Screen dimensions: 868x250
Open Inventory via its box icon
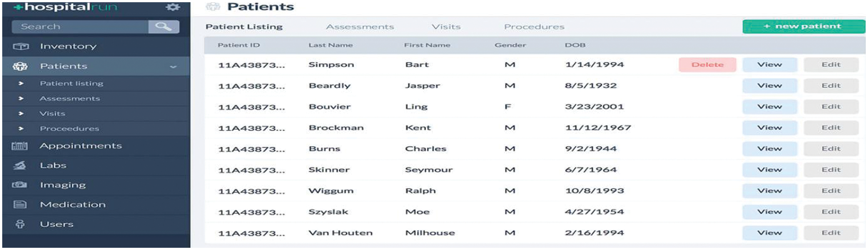coord(20,46)
